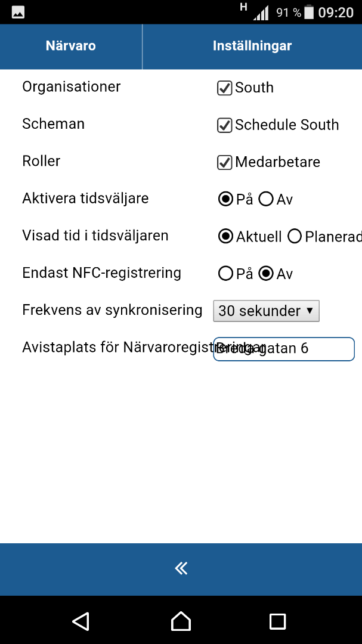The height and width of the screenshot is (644, 362).
Task: Select Aktuell for visad tid
Action: pos(225,237)
